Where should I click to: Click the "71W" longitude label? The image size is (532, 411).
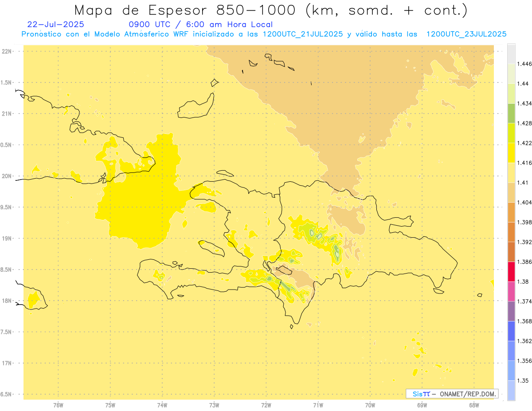(x=318, y=405)
